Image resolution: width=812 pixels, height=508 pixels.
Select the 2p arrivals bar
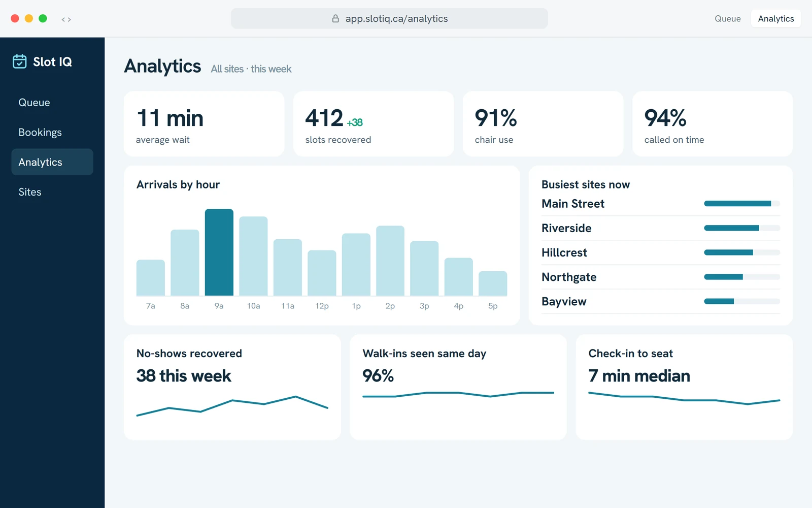tap(390, 261)
